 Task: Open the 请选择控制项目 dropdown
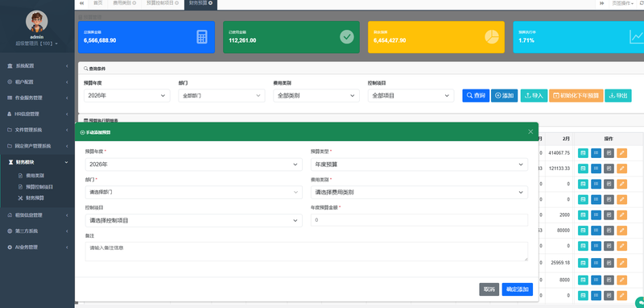193,220
